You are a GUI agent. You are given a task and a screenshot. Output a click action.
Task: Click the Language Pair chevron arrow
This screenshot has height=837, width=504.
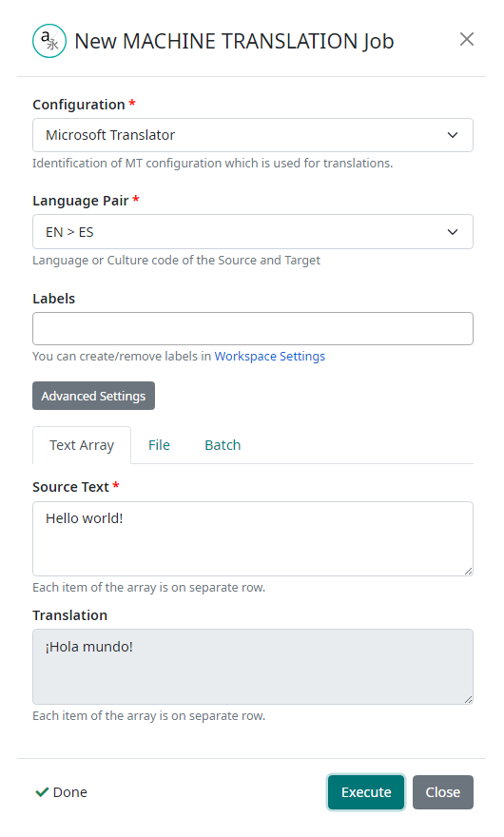click(453, 232)
